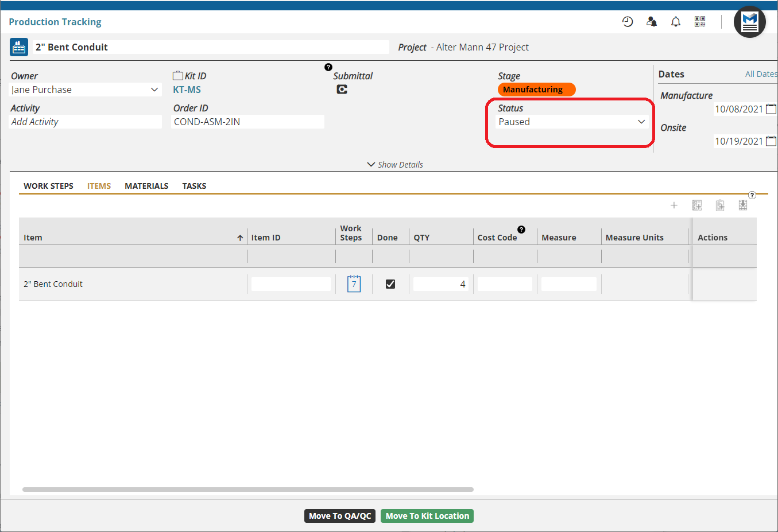778x532 pixels.
Task: Uncheck the Done checkbox for Bent Conduit
Action: click(390, 284)
